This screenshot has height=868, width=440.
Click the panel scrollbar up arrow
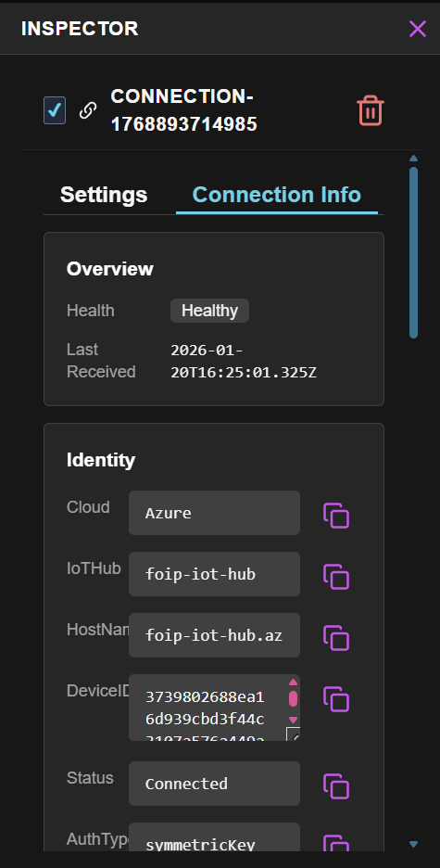(413, 159)
